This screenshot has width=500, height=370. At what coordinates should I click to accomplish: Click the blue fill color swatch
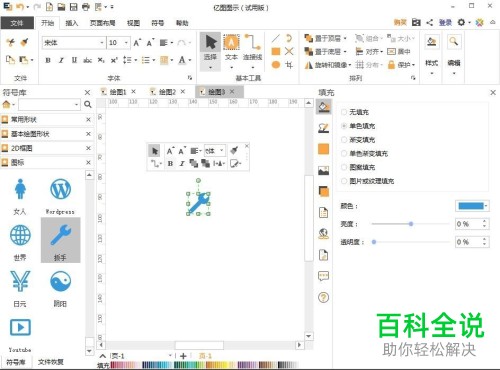[470, 206]
